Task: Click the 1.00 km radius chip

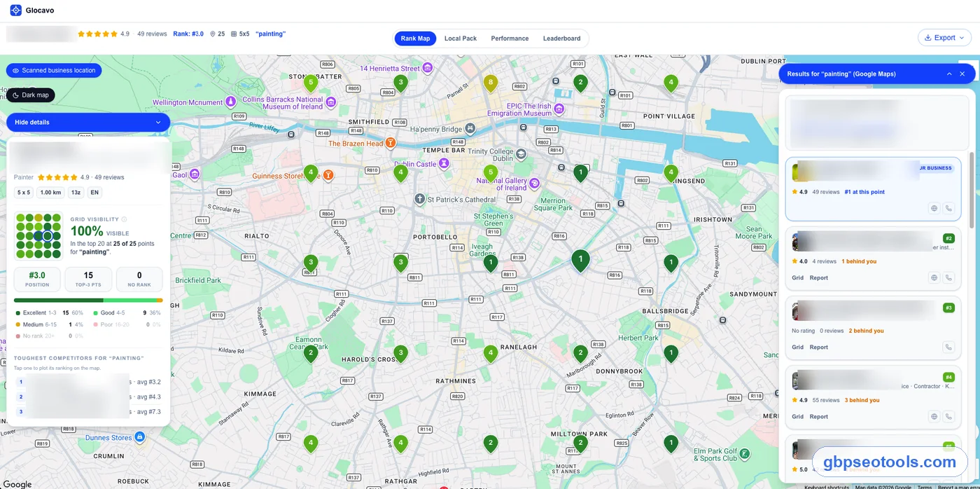Action: [50, 192]
